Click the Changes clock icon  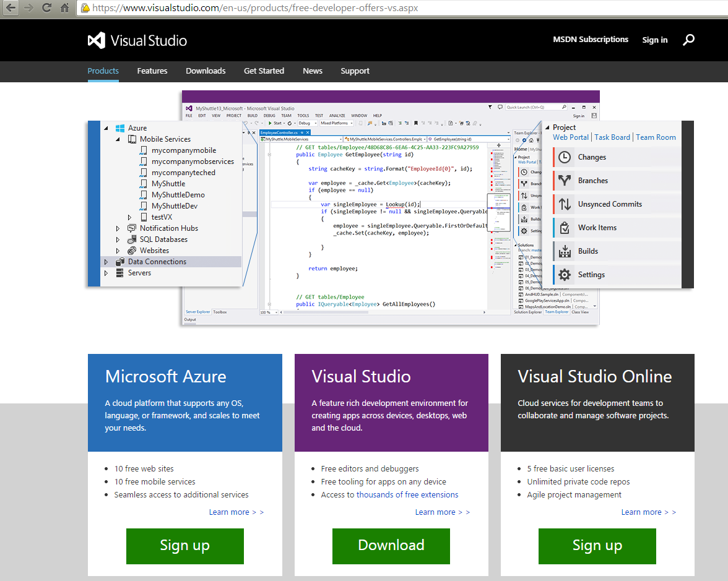click(565, 157)
